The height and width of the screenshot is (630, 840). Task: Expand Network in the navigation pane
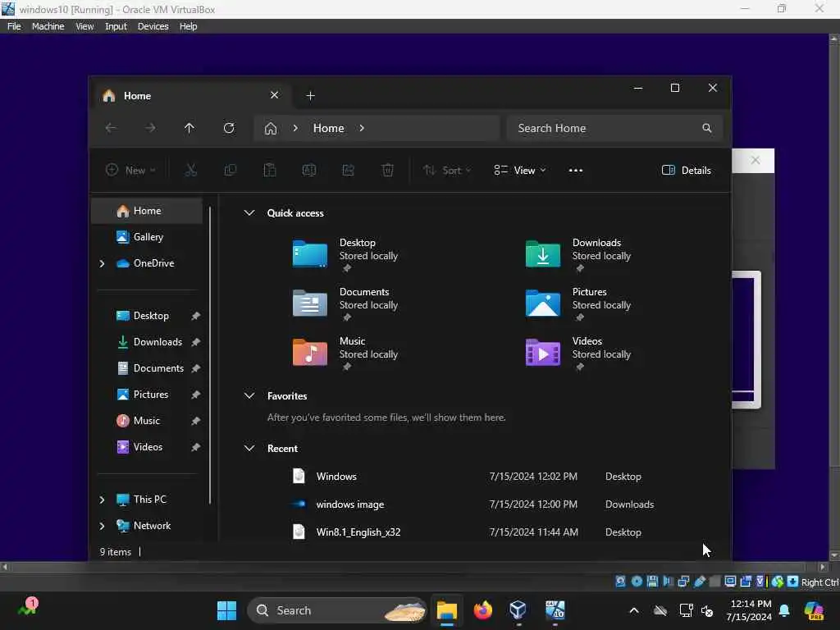coord(102,526)
